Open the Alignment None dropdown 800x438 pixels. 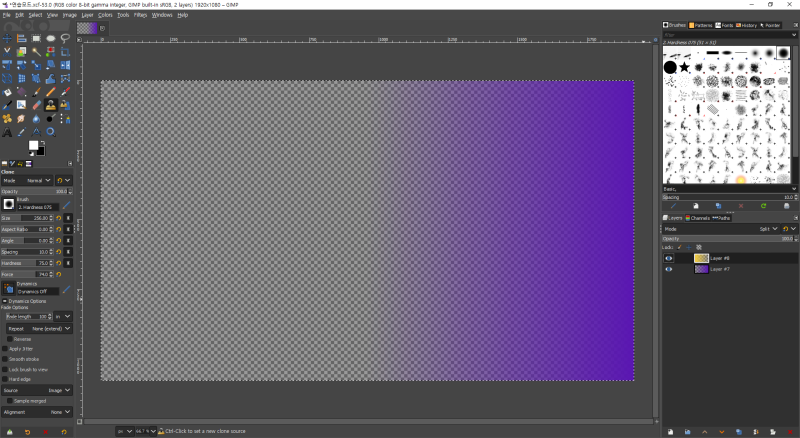[x=37, y=412]
